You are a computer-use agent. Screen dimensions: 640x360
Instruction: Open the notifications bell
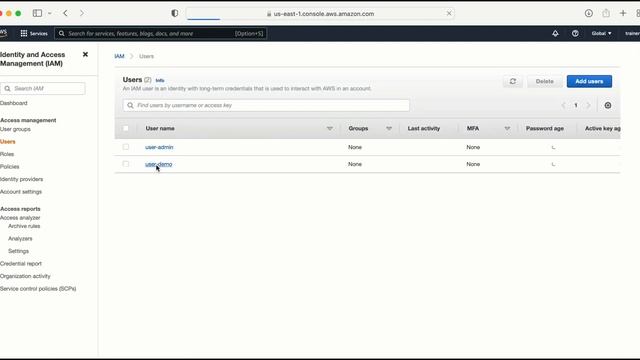tap(555, 33)
